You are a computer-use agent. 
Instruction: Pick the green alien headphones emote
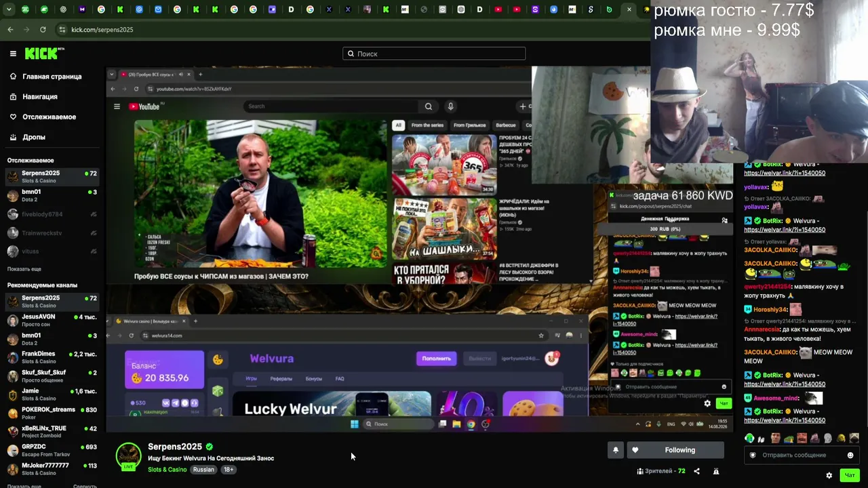[x=749, y=439]
